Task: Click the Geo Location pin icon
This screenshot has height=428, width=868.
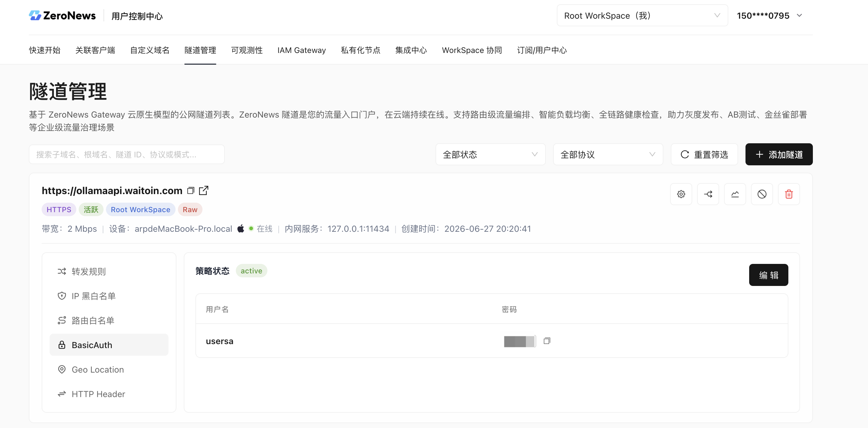Action: click(62, 370)
